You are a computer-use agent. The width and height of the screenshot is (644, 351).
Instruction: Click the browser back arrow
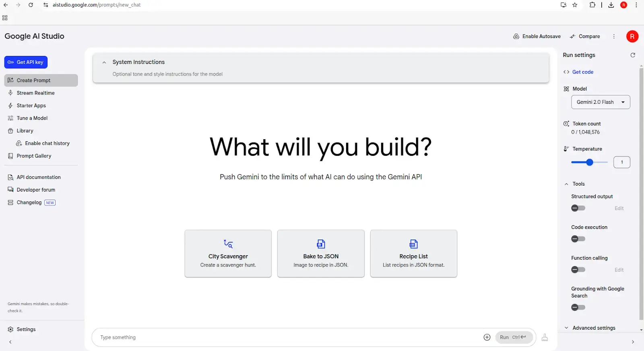(6, 5)
